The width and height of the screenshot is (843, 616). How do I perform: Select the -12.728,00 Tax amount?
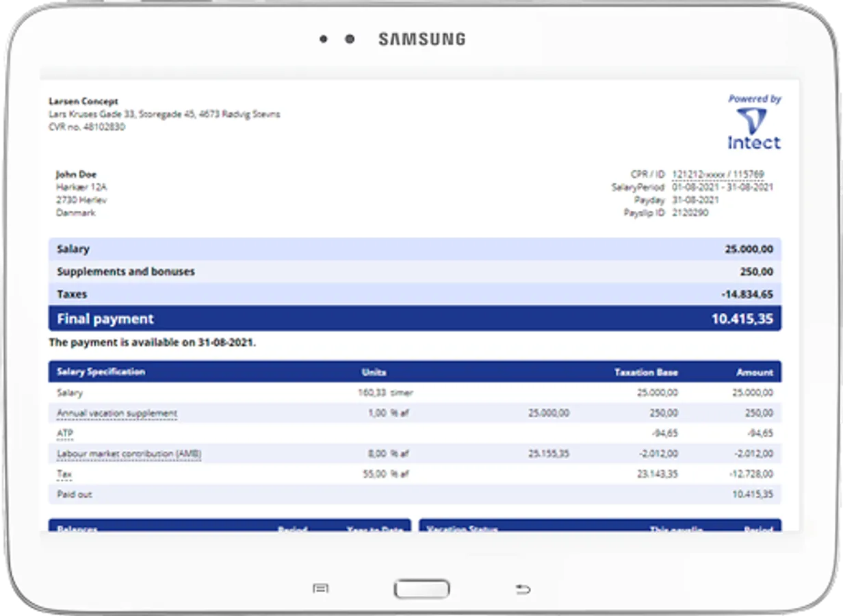(x=751, y=474)
